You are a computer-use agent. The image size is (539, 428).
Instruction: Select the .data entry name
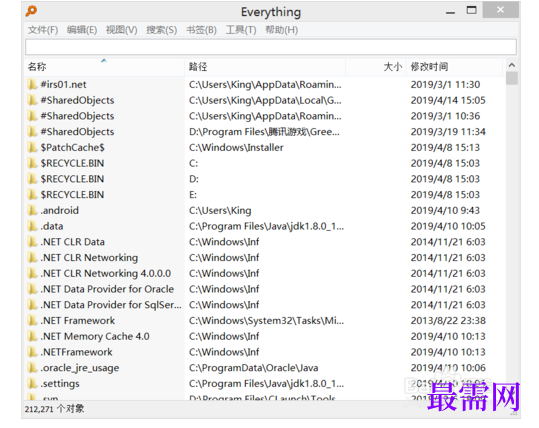(52, 226)
